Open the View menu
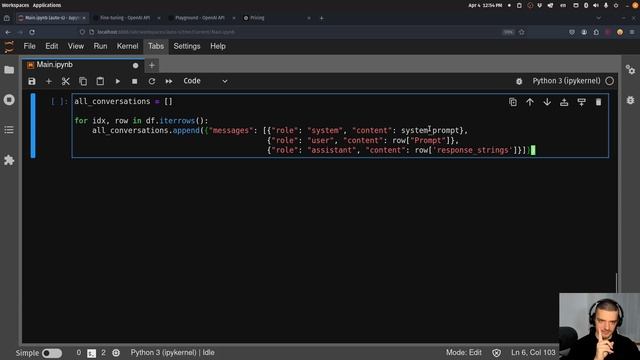The width and height of the screenshot is (640, 360). tap(76, 46)
